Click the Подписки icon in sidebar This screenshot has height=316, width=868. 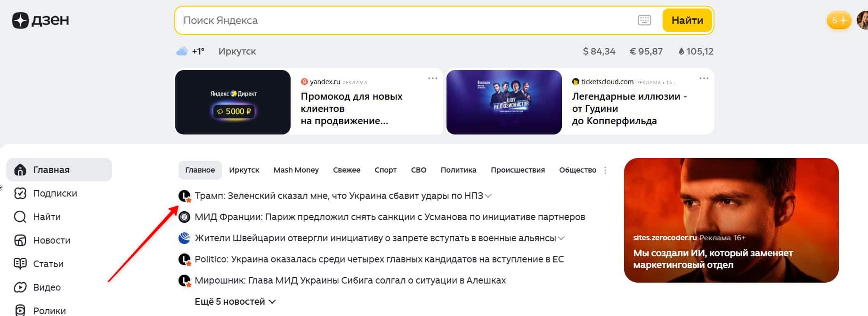coord(20,193)
